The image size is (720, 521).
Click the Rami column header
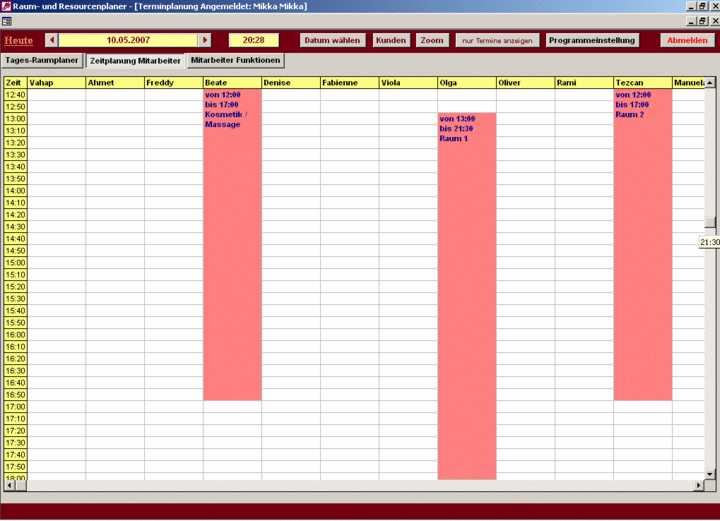[x=584, y=83]
